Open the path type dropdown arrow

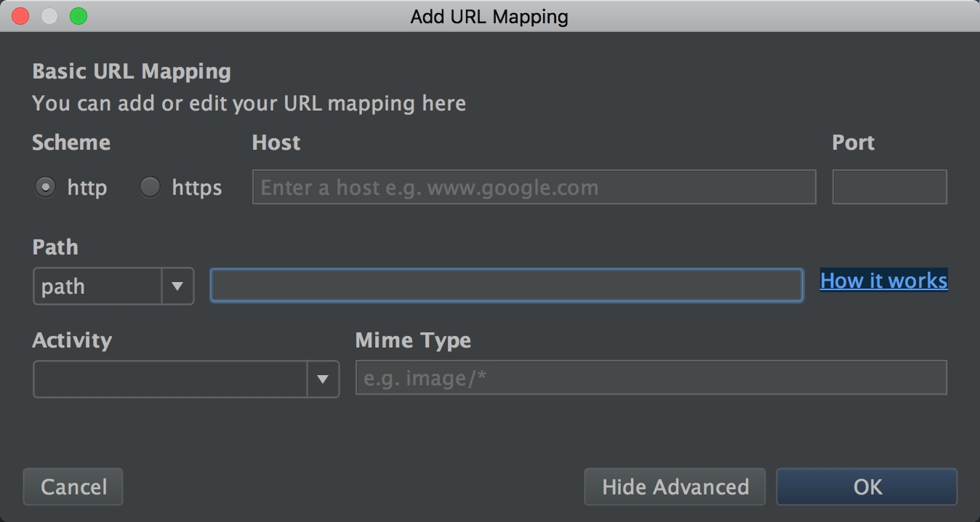point(177,286)
